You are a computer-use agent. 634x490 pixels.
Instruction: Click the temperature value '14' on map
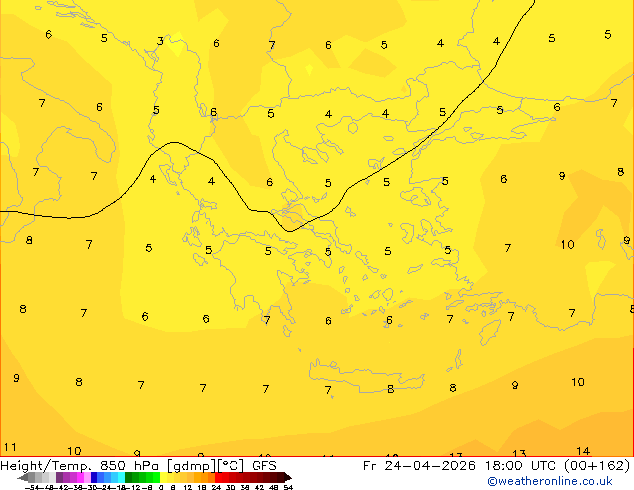(583, 451)
